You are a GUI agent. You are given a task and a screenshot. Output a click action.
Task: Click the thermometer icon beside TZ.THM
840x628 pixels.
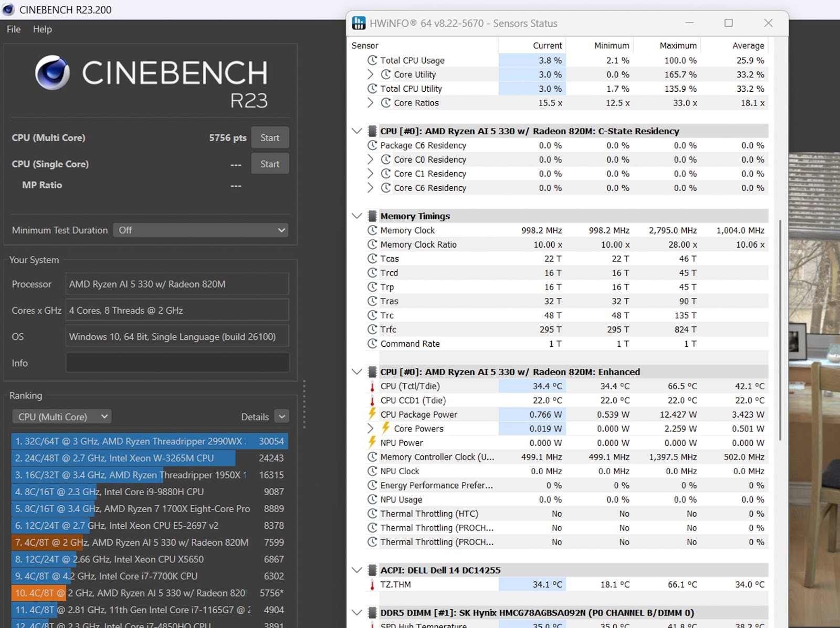click(372, 585)
